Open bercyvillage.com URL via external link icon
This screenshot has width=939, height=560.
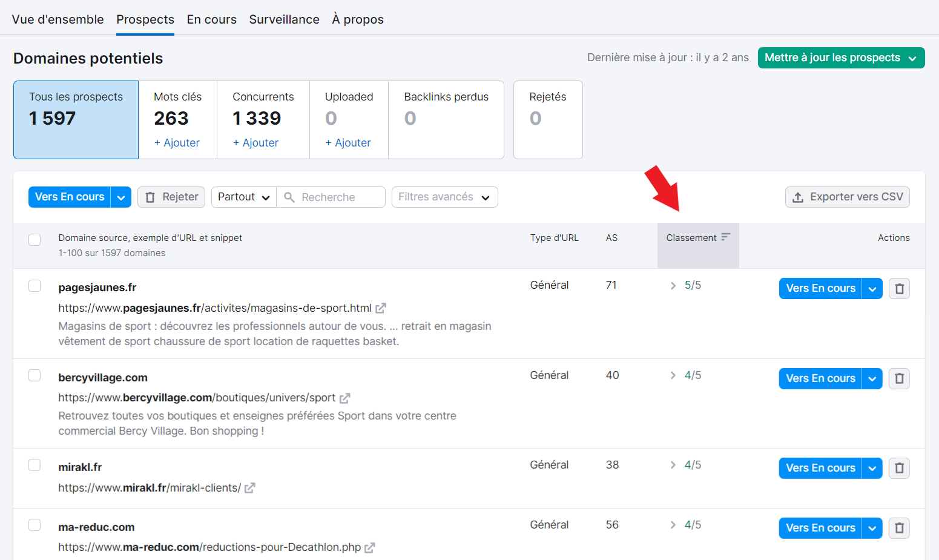pyautogui.click(x=345, y=398)
